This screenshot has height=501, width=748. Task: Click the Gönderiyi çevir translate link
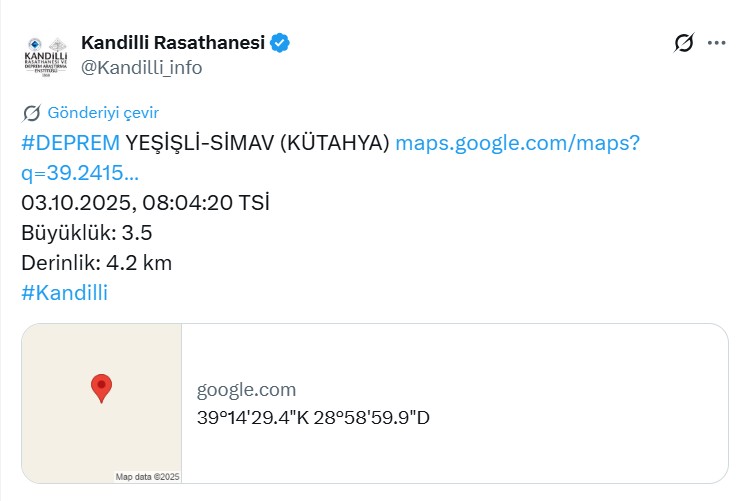coord(103,113)
